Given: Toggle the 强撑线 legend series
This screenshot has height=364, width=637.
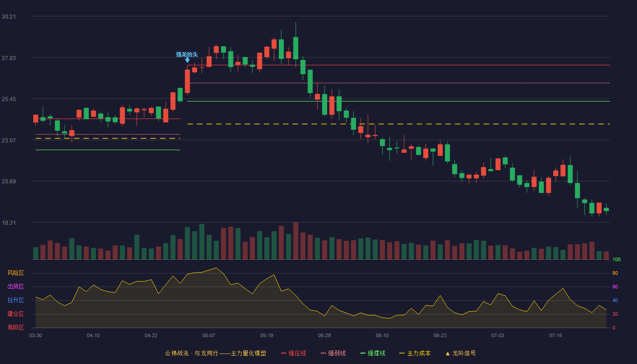Looking at the screenshot, I should pyautogui.click(x=373, y=353).
